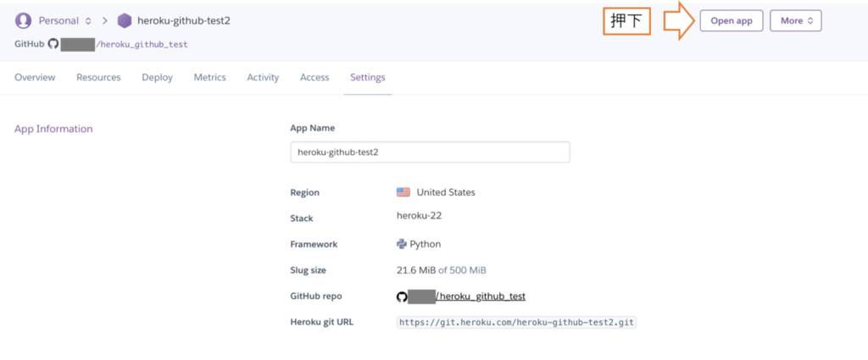Click the App Information section heading
This screenshot has width=868, height=360.
53,129
